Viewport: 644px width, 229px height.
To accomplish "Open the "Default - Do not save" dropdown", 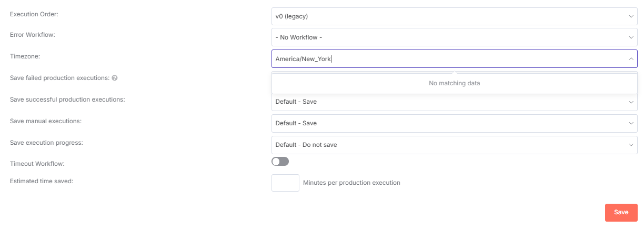I will click(447, 145).
